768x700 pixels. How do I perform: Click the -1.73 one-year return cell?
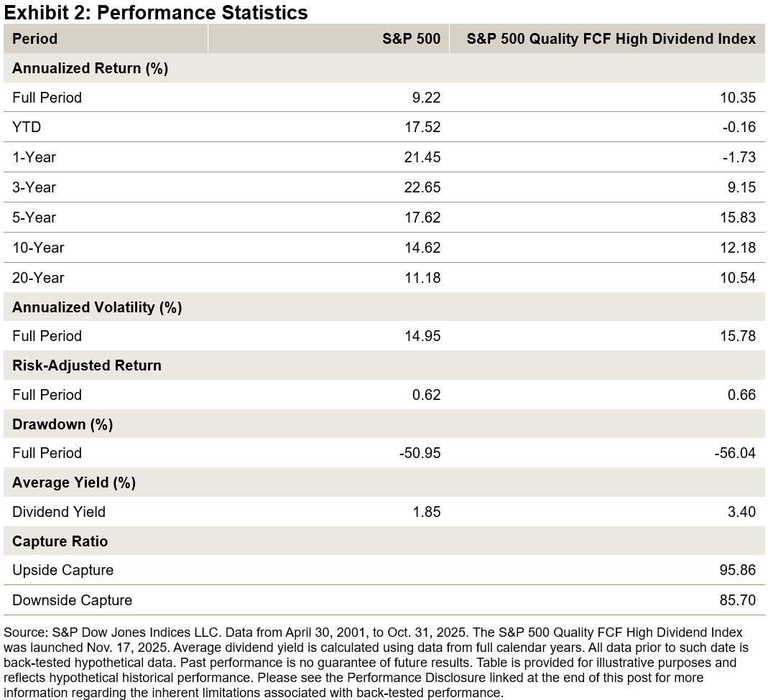[x=738, y=157]
